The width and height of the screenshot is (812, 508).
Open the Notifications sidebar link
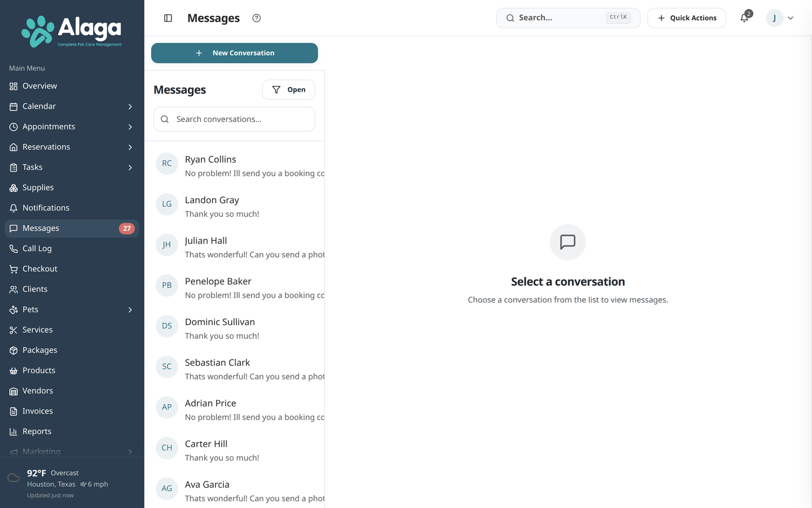point(72,208)
